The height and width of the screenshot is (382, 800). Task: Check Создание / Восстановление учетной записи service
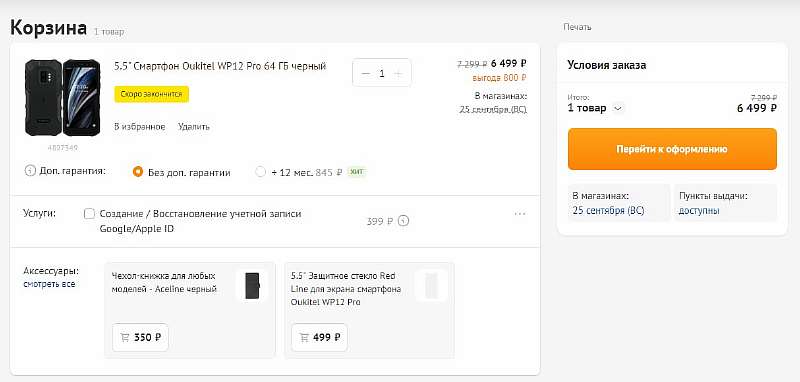click(x=89, y=214)
